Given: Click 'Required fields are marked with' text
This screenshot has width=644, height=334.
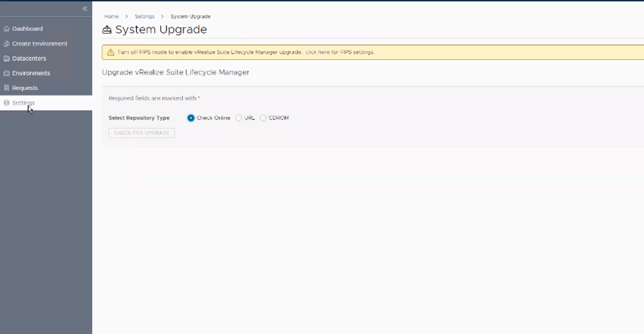Looking at the screenshot, I should tap(152, 98).
